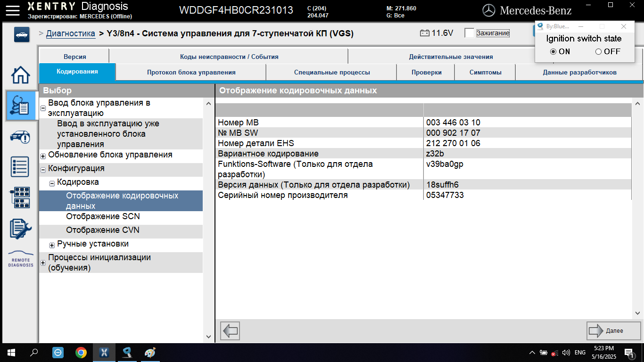This screenshot has width=644, height=362.
Task: Click the back arrow button
Action: tap(230, 330)
